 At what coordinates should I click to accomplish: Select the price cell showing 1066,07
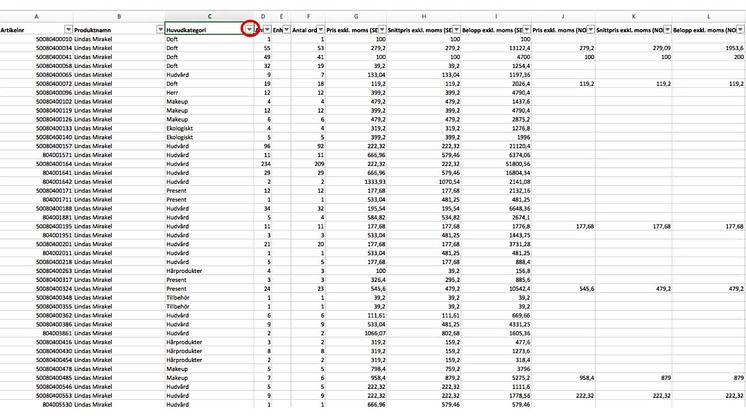pyautogui.click(x=356, y=333)
